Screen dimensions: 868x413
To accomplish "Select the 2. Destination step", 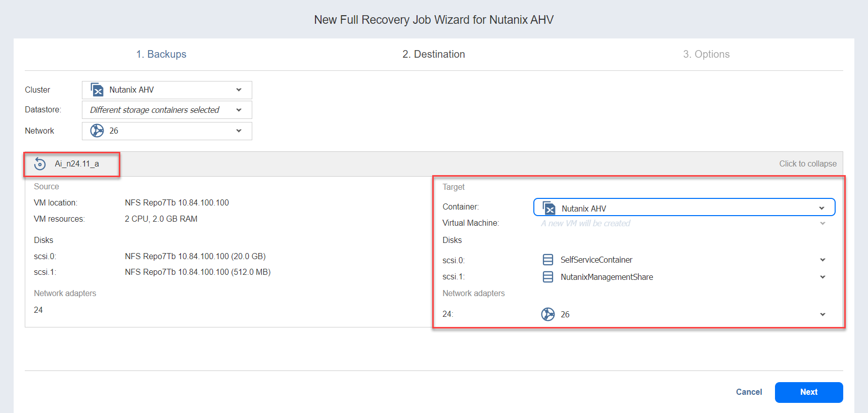I will coord(434,54).
